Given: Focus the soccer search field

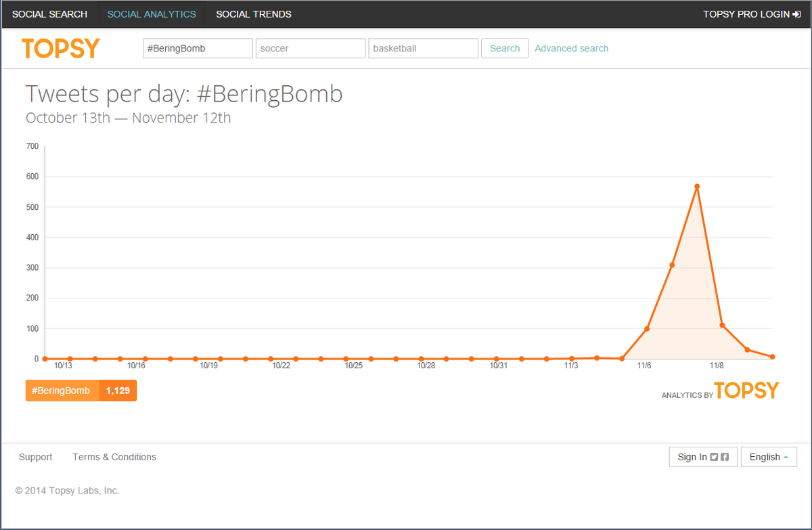Looking at the screenshot, I should 311,49.
